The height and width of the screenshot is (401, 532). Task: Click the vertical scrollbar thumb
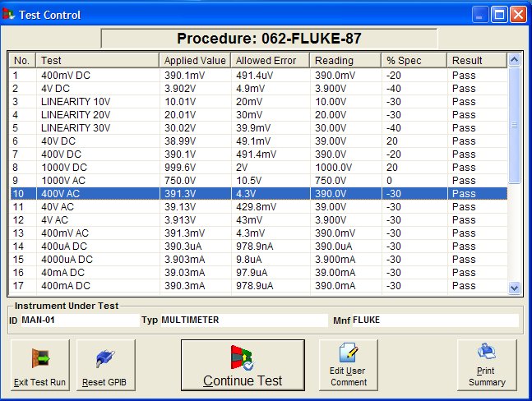[515, 125]
